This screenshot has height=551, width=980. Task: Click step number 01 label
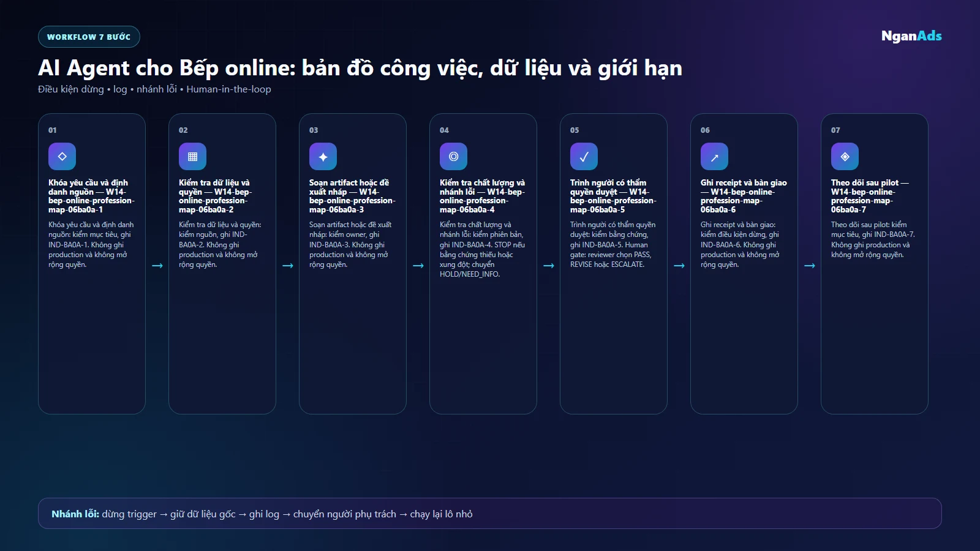[x=53, y=130]
